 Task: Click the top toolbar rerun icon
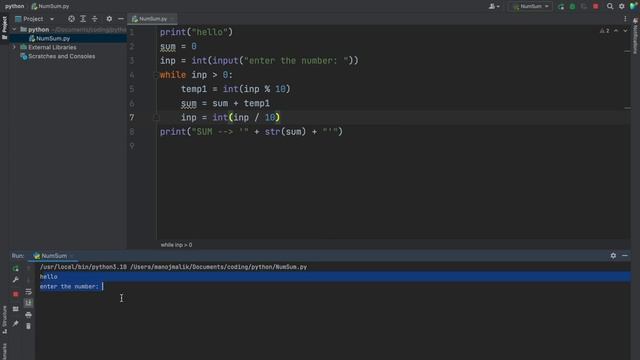click(561, 7)
